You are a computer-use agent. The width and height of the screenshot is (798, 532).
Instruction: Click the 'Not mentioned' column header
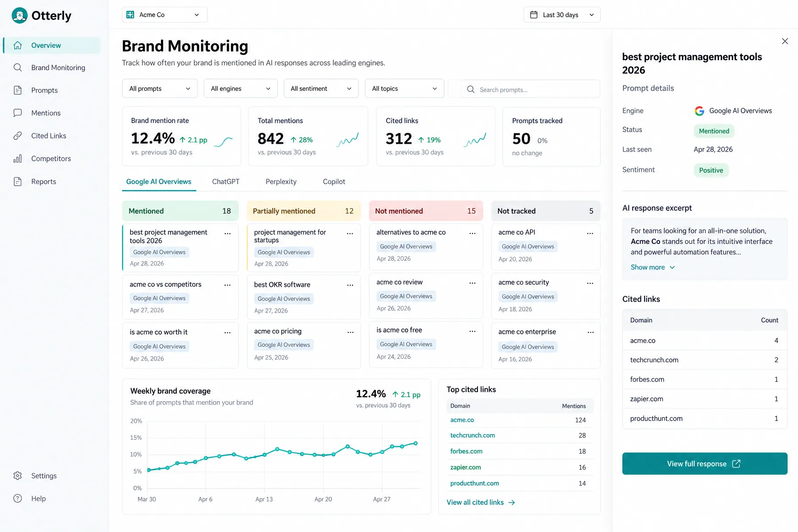[426, 211]
